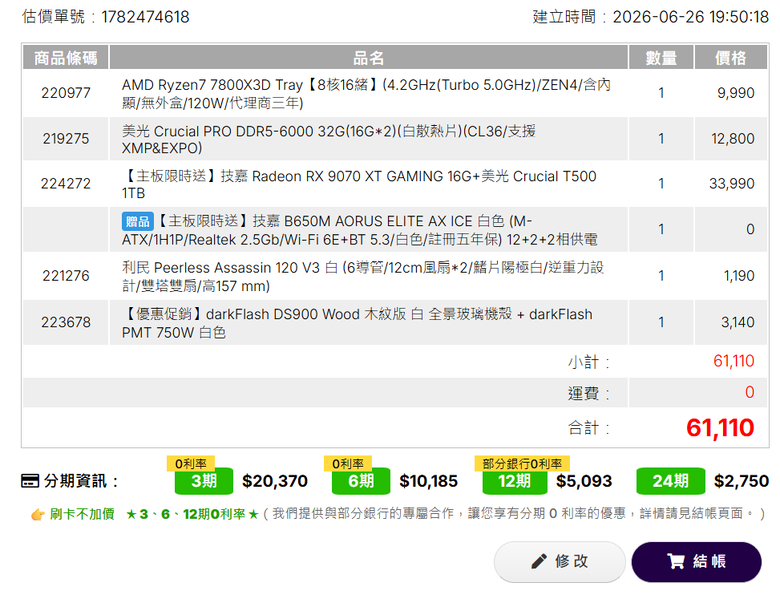780x603 pixels.
Task: Click the gift motherboard price 0
Action: 750,229
